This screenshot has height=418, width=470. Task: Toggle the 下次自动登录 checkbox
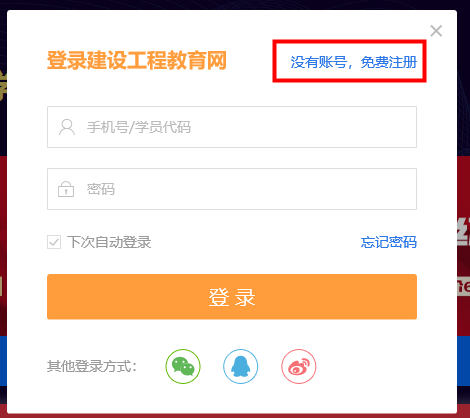pos(54,242)
